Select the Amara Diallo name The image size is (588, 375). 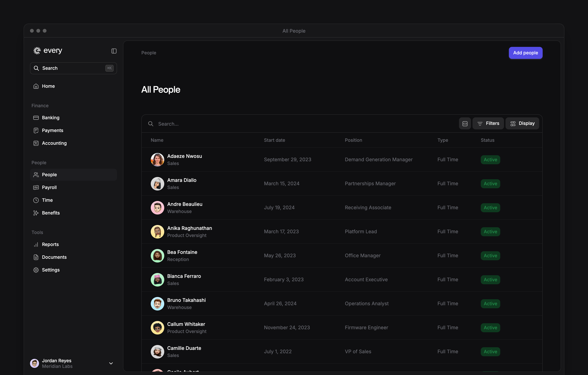[182, 180]
